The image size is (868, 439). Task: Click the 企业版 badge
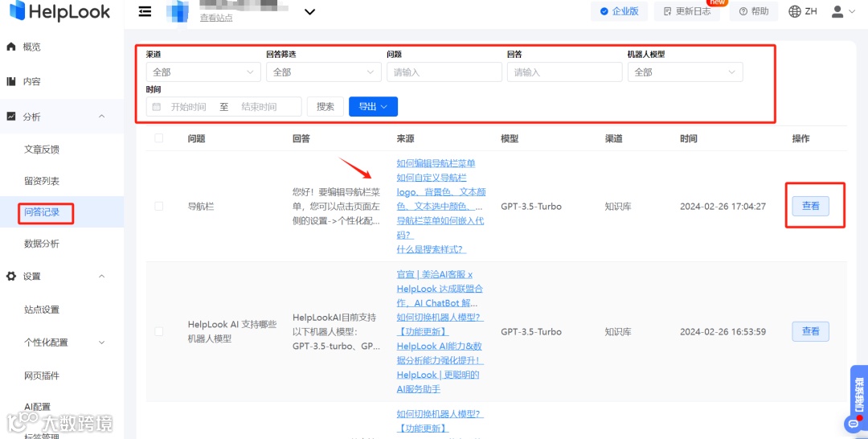point(619,11)
